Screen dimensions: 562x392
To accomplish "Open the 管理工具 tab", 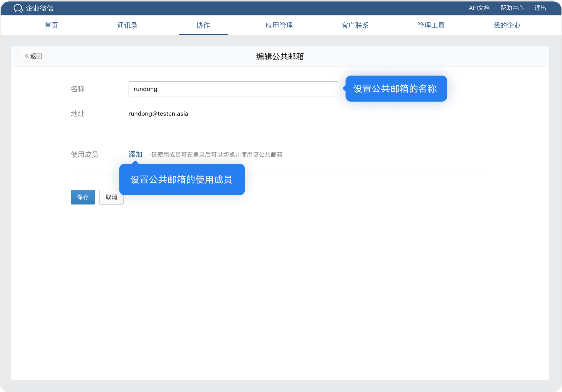I will coord(431,25).
